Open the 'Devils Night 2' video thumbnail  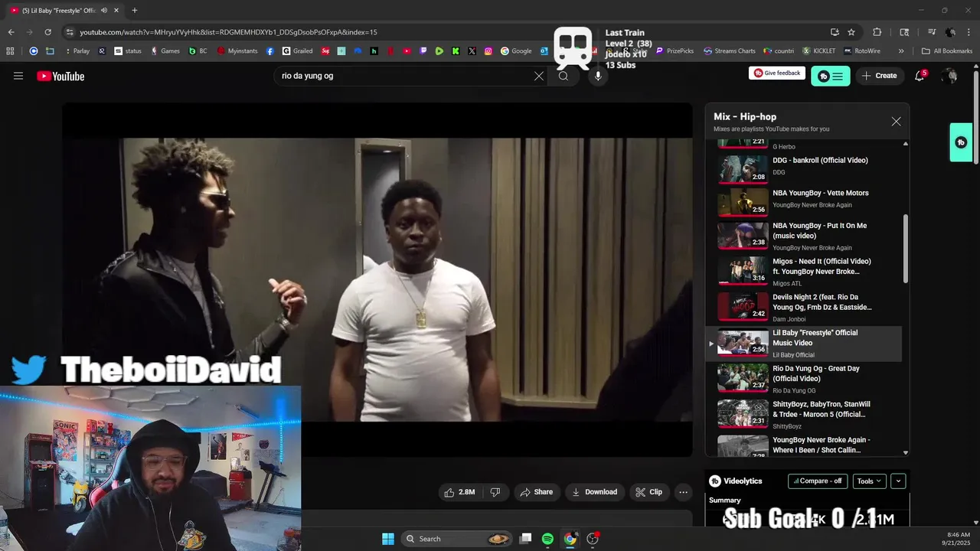(x=743, y=307)
